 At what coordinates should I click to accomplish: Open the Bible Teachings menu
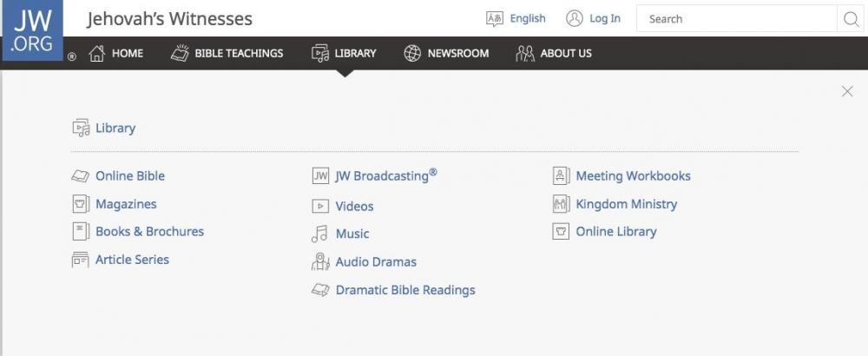(227, 54)
